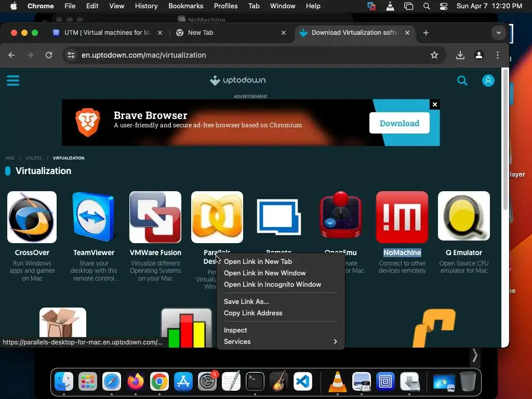Go to uptodown logo homepage
532x399 pixels.
(237, 81)
